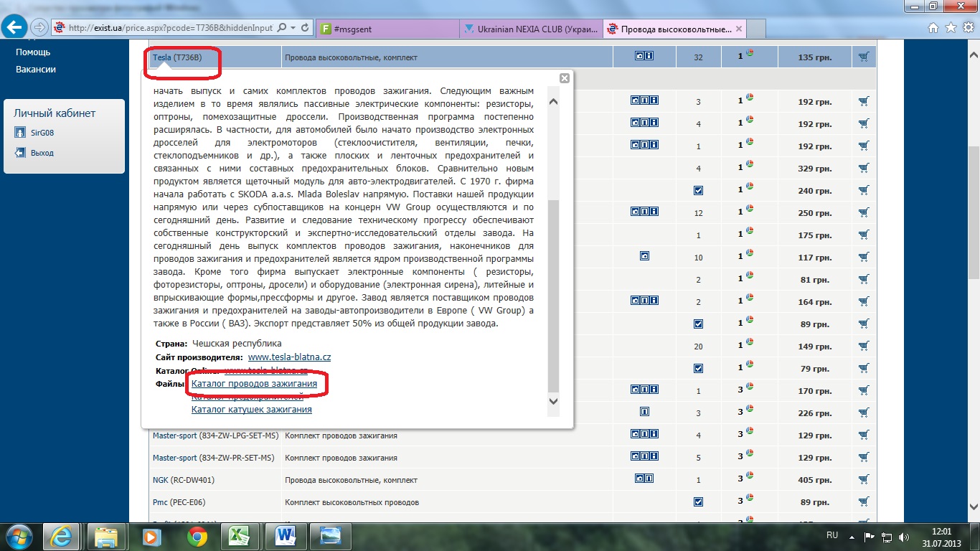Click the browser back arrow button
The image size is (980, 551).
16,27
